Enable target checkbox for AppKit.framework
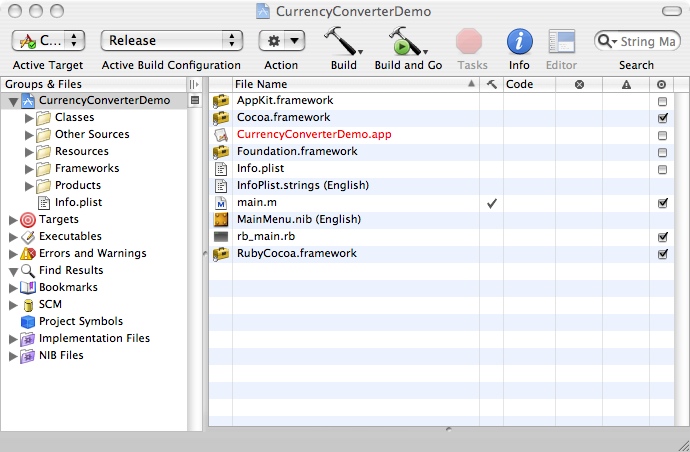The height and width of the screenshot is (452, 690). [x=662, y=102]
